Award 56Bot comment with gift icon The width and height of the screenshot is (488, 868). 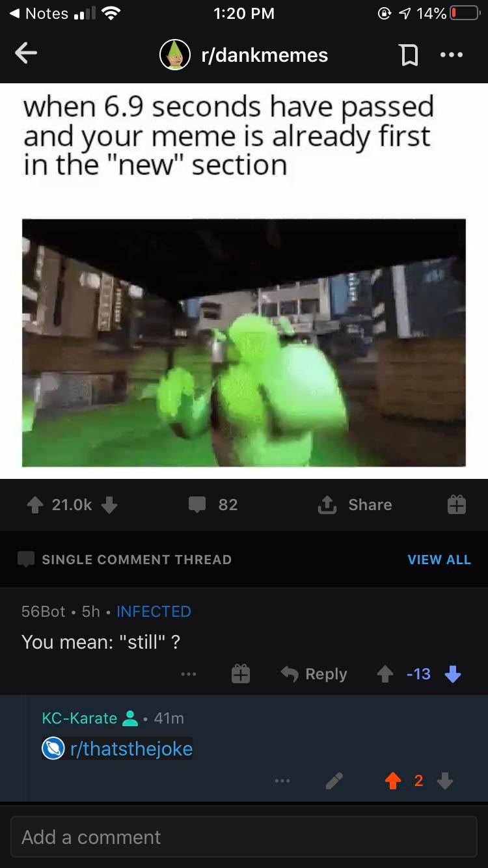[x=240, y=674]
